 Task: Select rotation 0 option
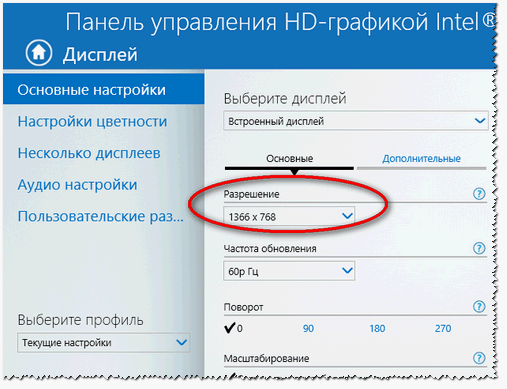(234, 328)
